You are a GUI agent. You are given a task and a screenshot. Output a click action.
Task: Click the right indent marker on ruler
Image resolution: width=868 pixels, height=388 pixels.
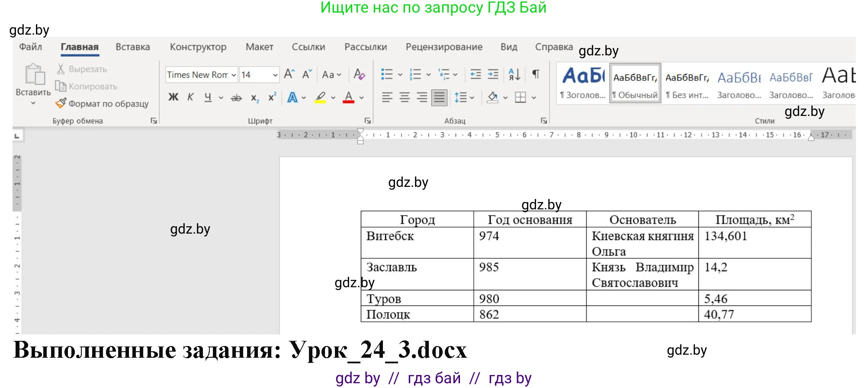click(x=811, y=138)
